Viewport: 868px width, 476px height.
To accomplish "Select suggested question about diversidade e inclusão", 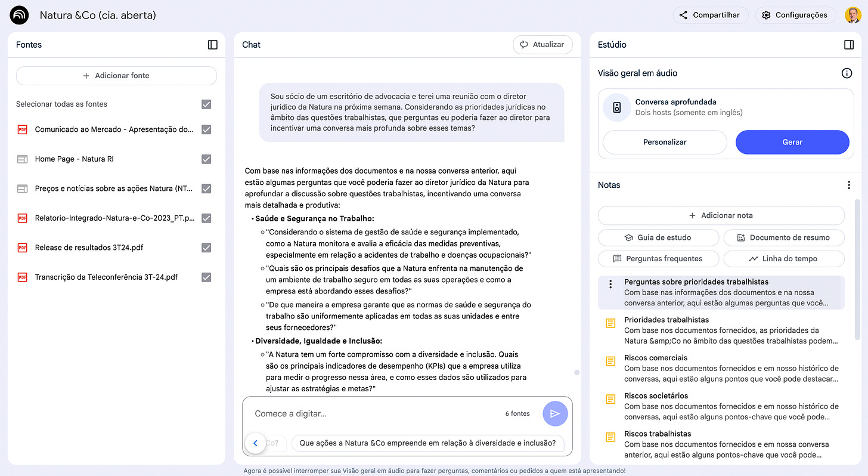I will (427, 443).
